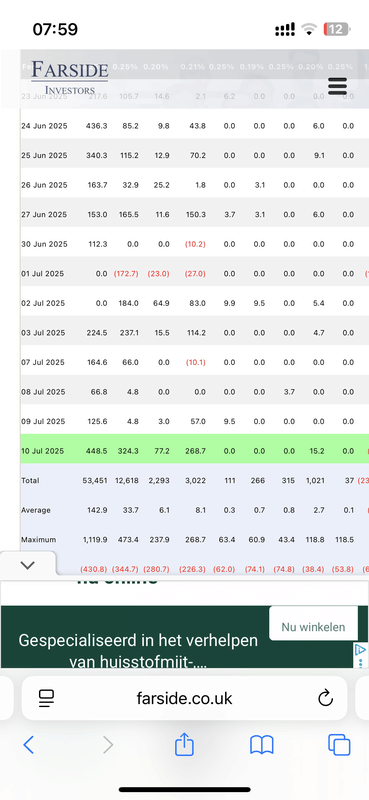Tap the Safari back arrow
The image size is (369, 800).
(x=29, y=745)
